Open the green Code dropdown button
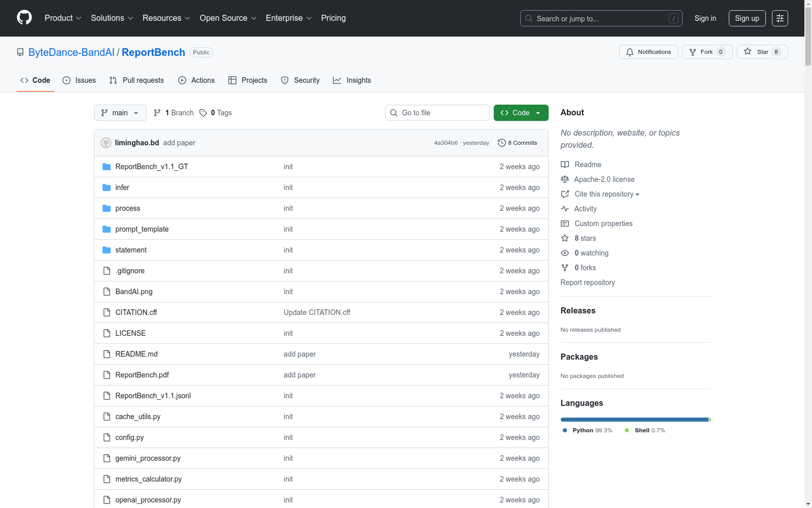 tap(521, 113)
